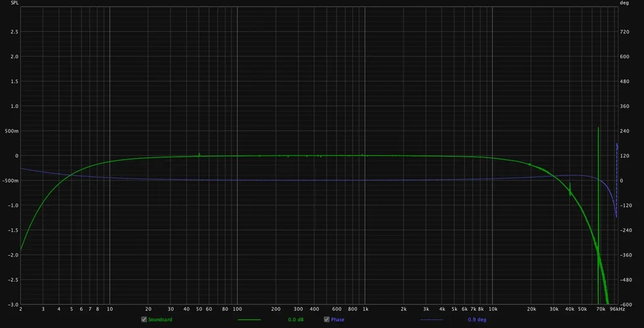This screenshot has height=328, width=644.
Task: Click the -3.0 label on the SPL axis
Action: pyautogui.click(x=13, y=304)
